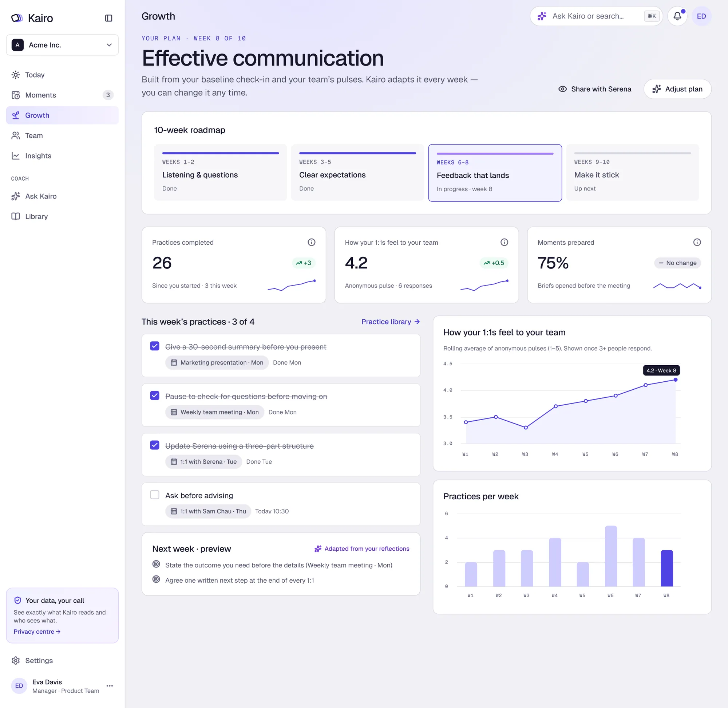Go to Moments in the sidebar
Screen dimensions: 728x708
pos(63,95)
